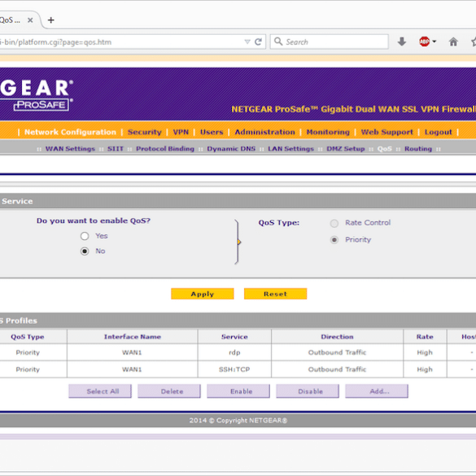Click the Adblock Plus icon
The height and width of the screenshot is (476, 476).
point(425,41)
